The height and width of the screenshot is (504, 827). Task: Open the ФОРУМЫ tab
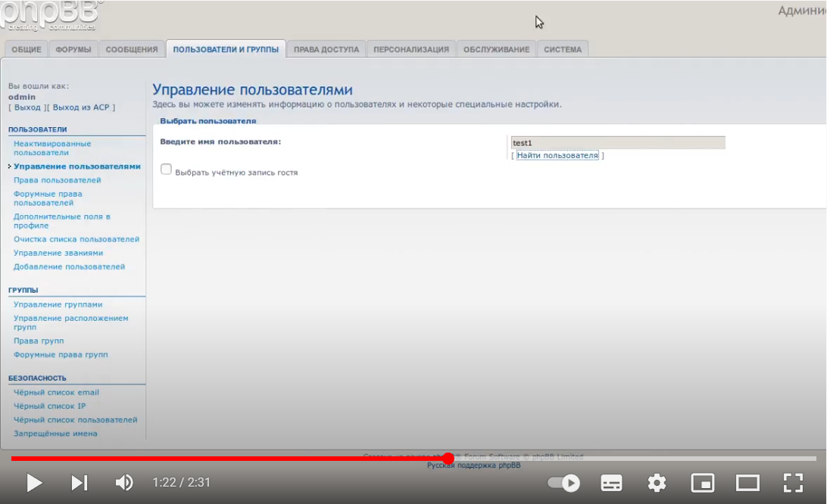[x=73, y=49]
